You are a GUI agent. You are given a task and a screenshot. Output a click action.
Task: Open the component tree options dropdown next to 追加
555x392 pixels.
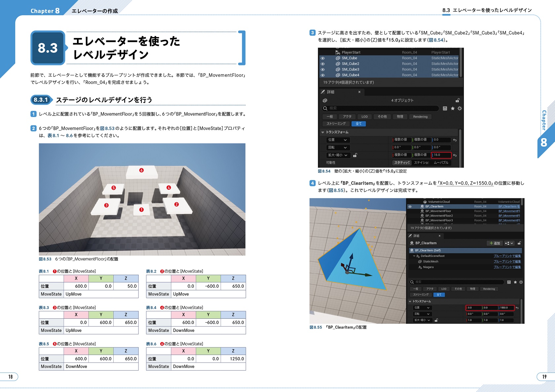pos(509,243)
